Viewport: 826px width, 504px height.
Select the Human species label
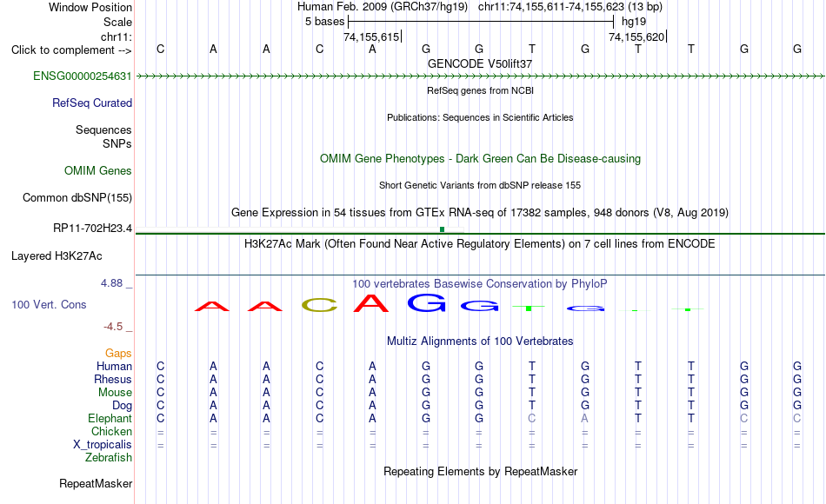click(x=114, y=366)
